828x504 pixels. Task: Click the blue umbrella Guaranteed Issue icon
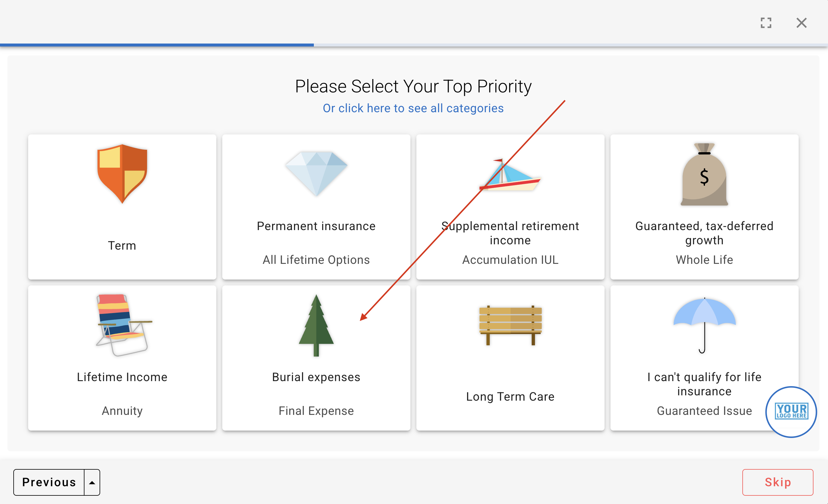pos(704,325)
